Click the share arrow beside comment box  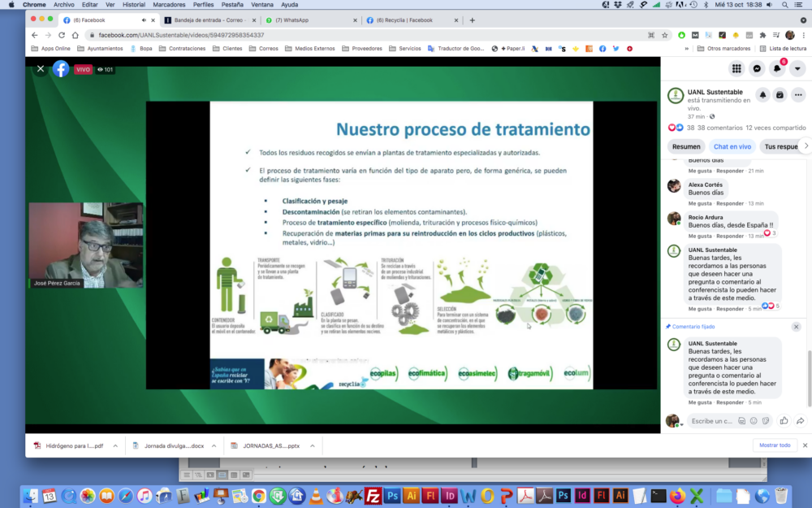click(x=800, y=420)
